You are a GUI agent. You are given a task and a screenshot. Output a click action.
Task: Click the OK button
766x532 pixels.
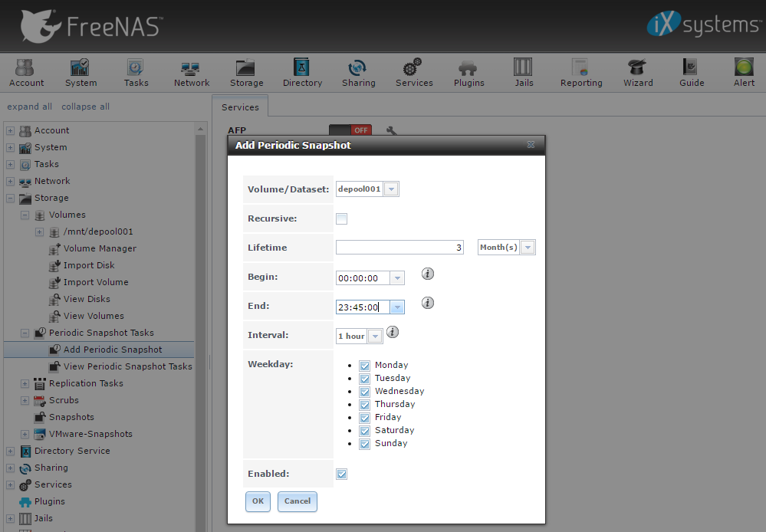click(258, 501)
